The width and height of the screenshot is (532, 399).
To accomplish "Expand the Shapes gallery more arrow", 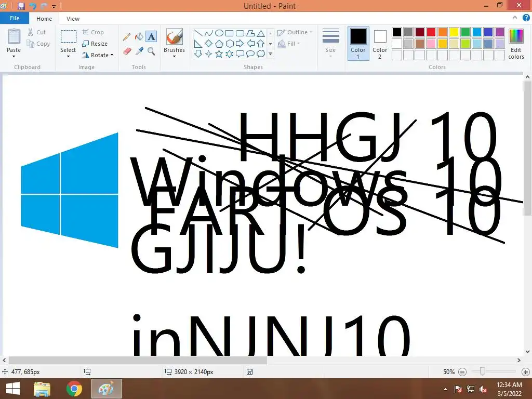I will [x=270, y=54].
